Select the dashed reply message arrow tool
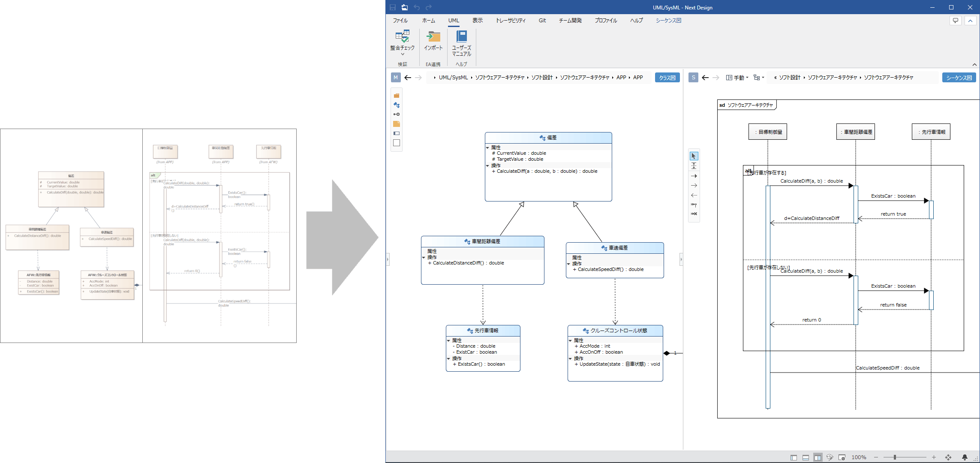 pyautogui.click(x=694, y=195)
